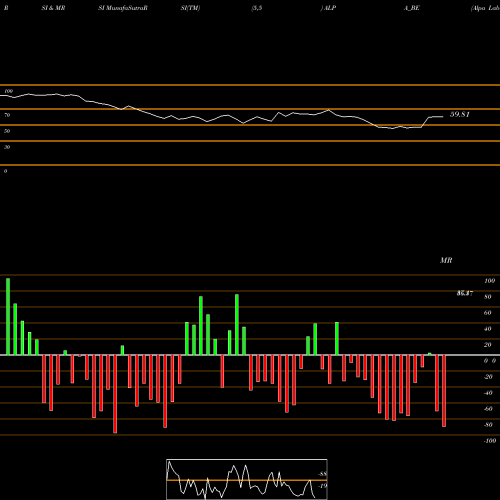Click the 80 label on the MR axis
The width and height of the screenshot is (500, 500).
point(488,297)
